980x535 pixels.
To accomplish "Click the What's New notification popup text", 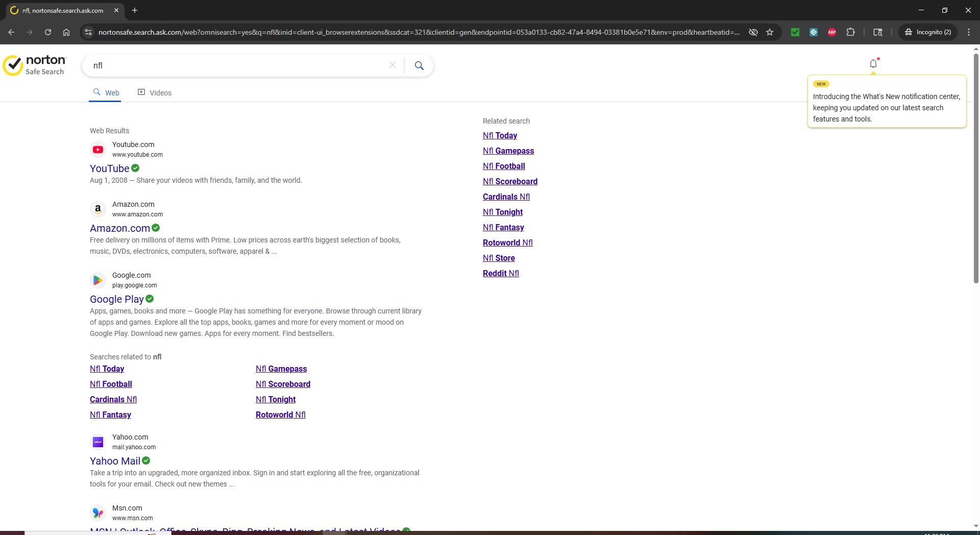I will click(887, 108).
